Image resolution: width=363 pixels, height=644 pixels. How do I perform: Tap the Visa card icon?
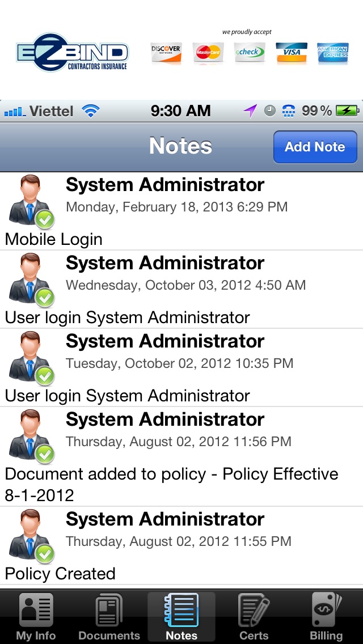[291, 53]
